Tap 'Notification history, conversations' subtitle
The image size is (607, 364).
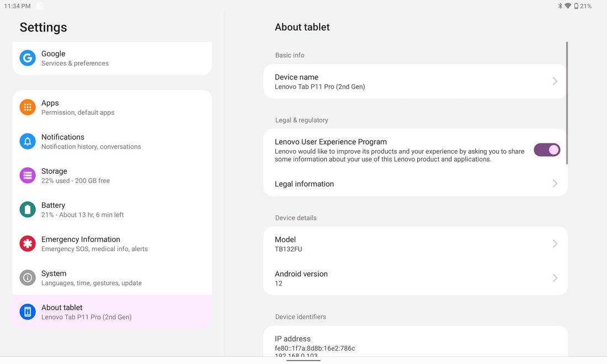(x=91, y=147)
